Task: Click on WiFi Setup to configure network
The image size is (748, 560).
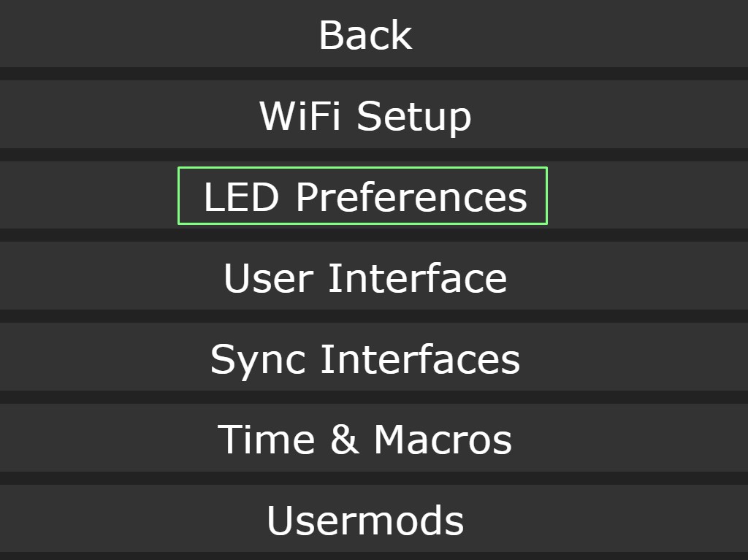Action: (365, 115)
